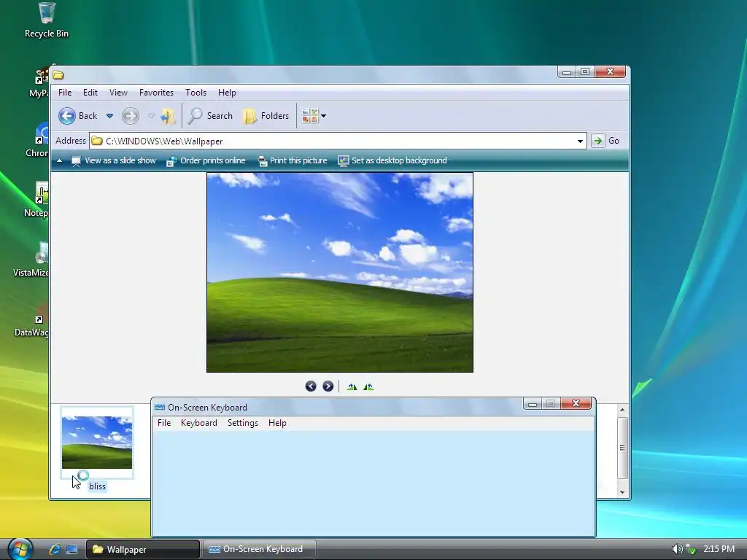Go up one folder level
Image resolution: width=747 pixels, height=560 pixels.
coord(168,116)
